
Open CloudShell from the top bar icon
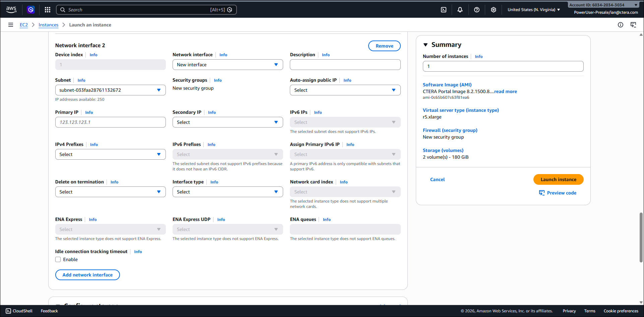(443, 10)
